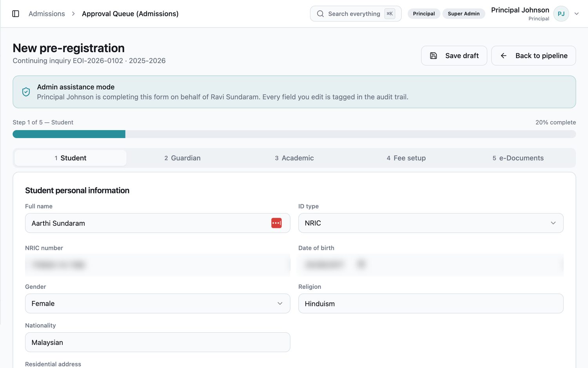
Task: Click the PJ user avatar
Action: pyautogui.click(x=561, y=14)
